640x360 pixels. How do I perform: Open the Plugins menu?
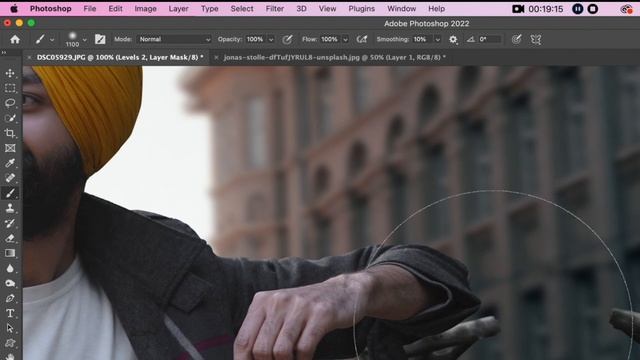(361, 9)
